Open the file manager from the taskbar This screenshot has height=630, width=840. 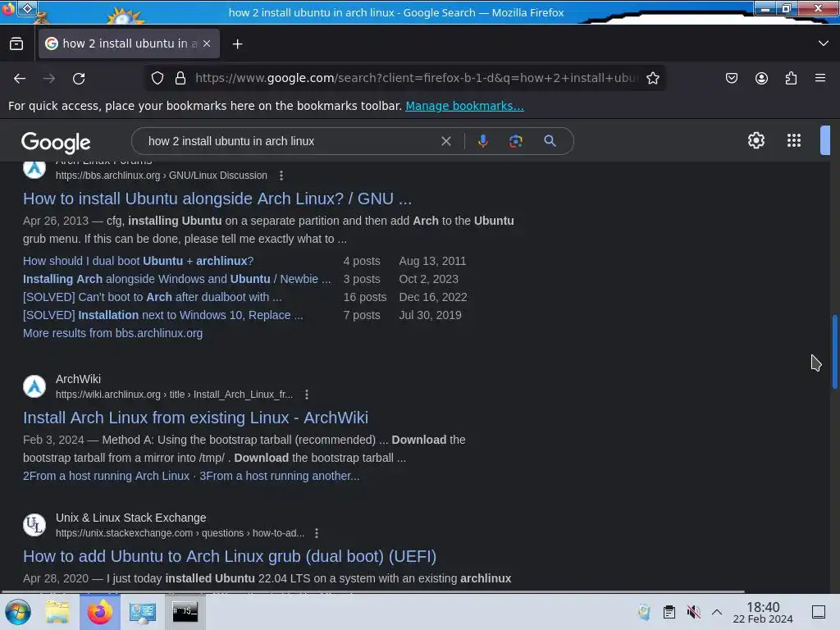pos(57,612)
